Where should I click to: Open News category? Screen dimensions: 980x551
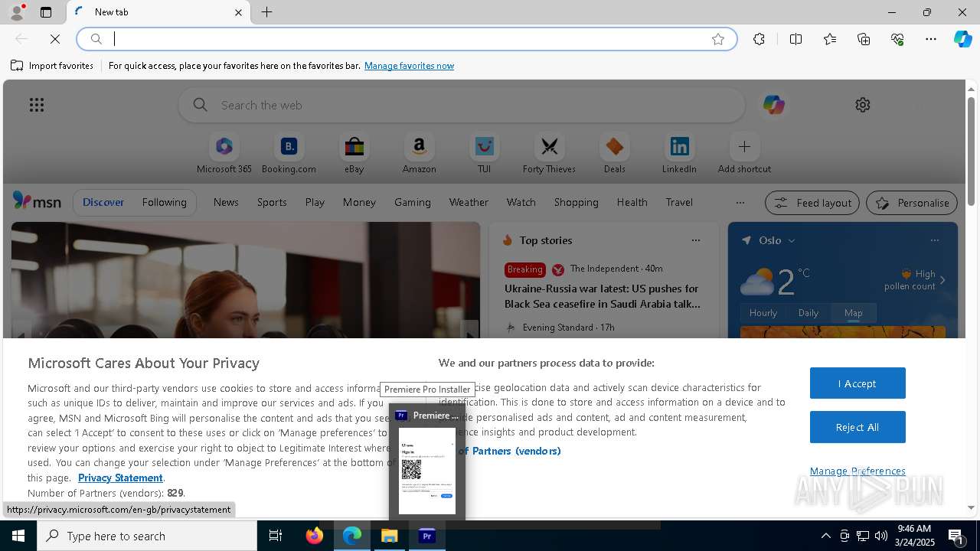click(226, 202)
